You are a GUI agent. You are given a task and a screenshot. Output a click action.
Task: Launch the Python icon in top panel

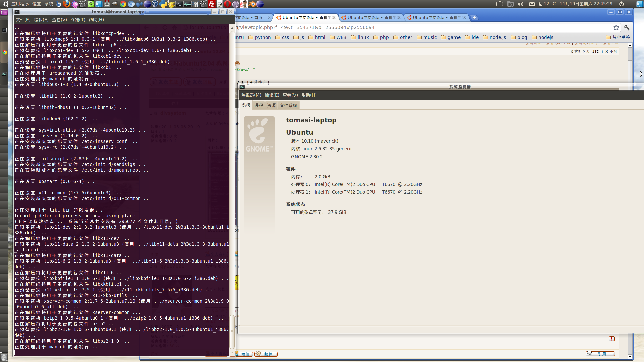[x=163, y=4]
